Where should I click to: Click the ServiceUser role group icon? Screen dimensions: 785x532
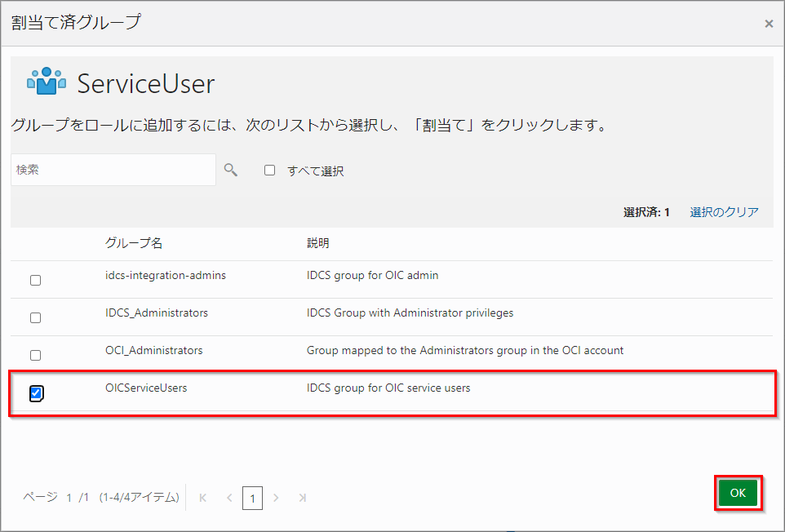pyautogui.click(x=47, y=82)
